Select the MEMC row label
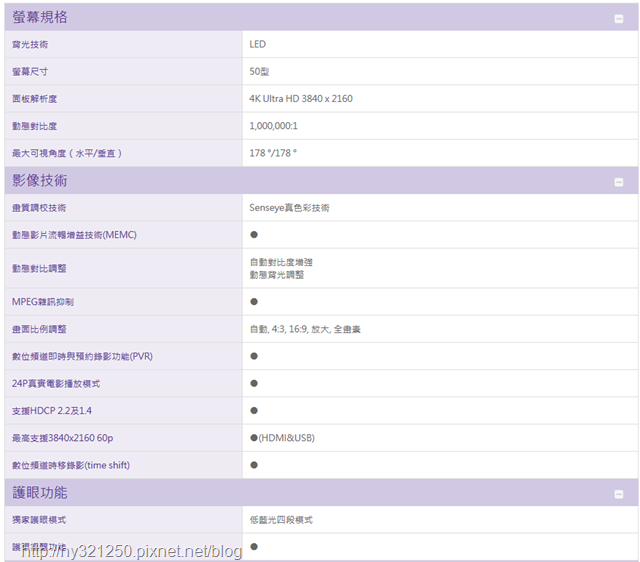This screenshot has height=562, width=640. pyautogui.click(x=74, y=235)
